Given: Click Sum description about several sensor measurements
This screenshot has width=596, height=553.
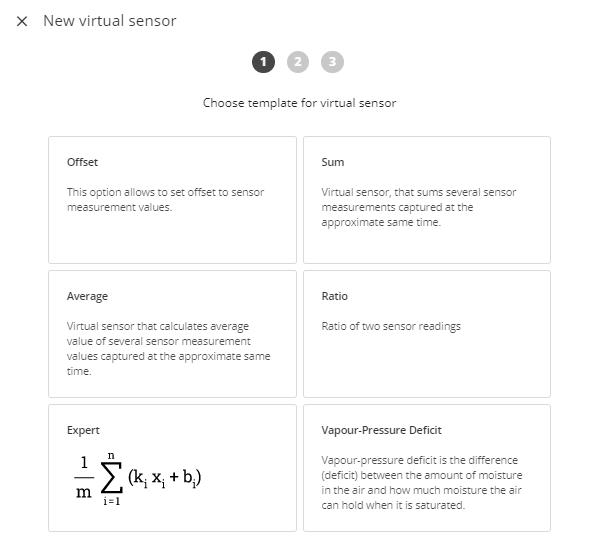Looking at the screenshot, I should tap(419, 207).
